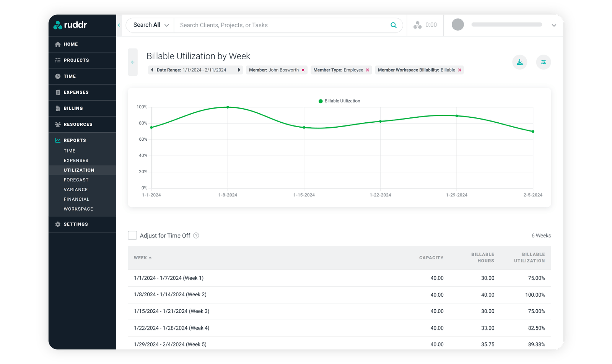This screenshot has height=364, width=612.
Task: Expand the account menu chevron
Action: click(x=554, y=25)
